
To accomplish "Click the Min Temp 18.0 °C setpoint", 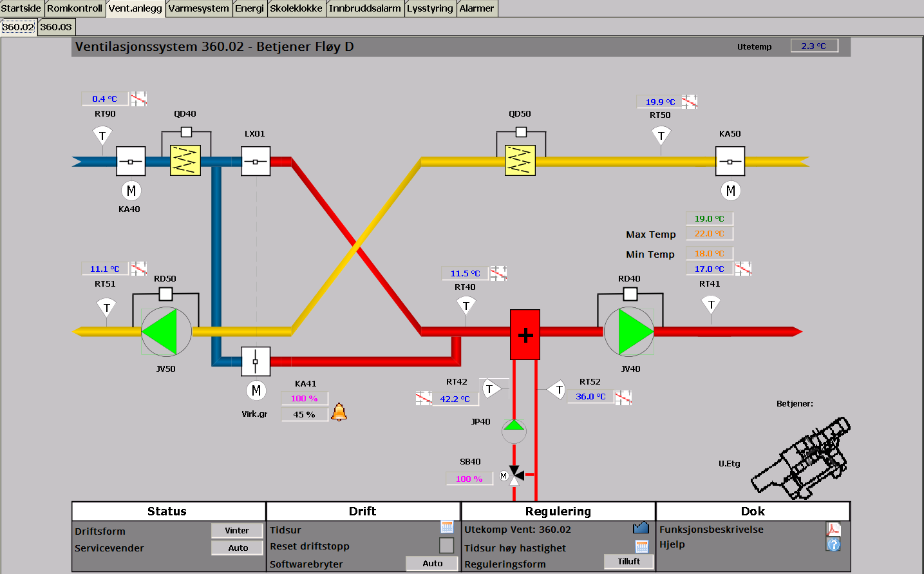I will (x=710, y=254).
